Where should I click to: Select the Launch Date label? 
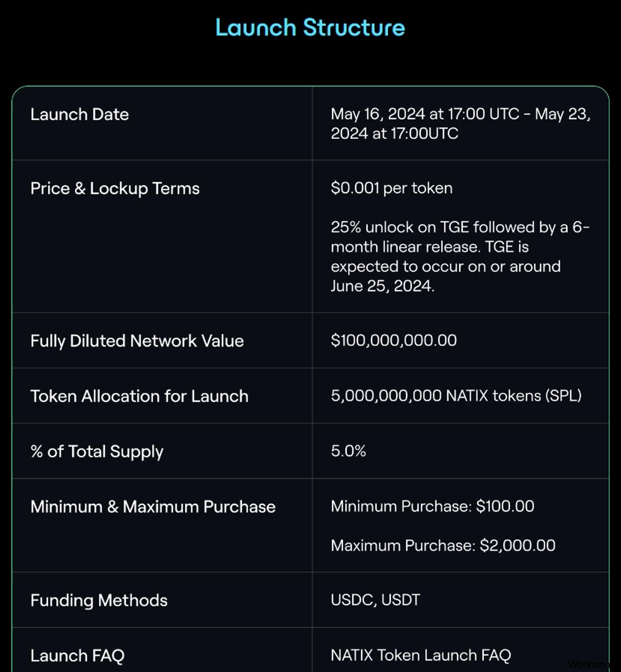click(80, 114)
